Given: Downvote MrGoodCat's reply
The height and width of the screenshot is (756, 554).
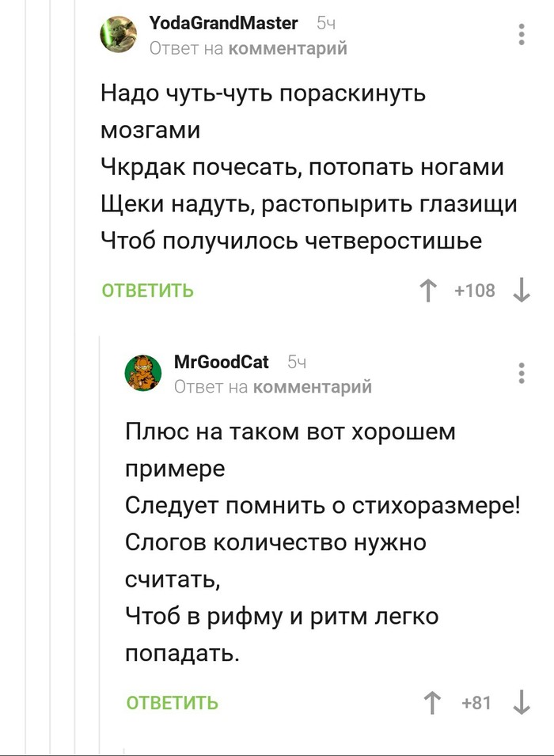Looking at the screenshot, I should (x=521, y=702).
